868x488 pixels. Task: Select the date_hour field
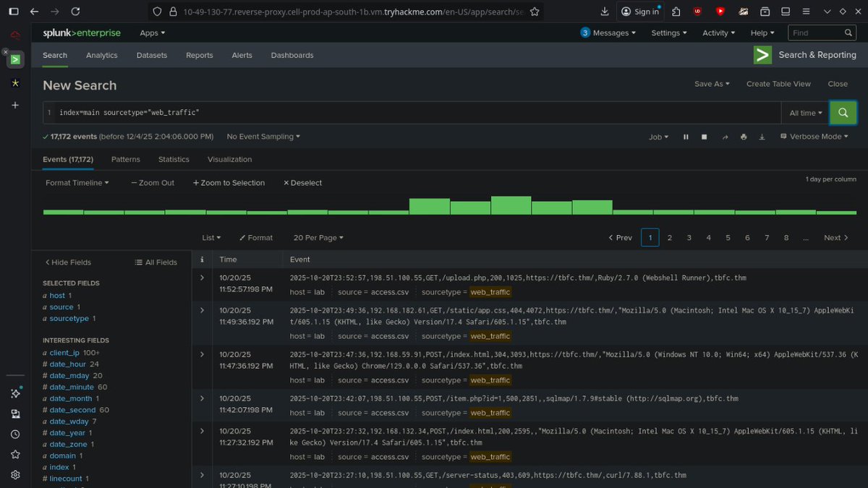(69, 364)
